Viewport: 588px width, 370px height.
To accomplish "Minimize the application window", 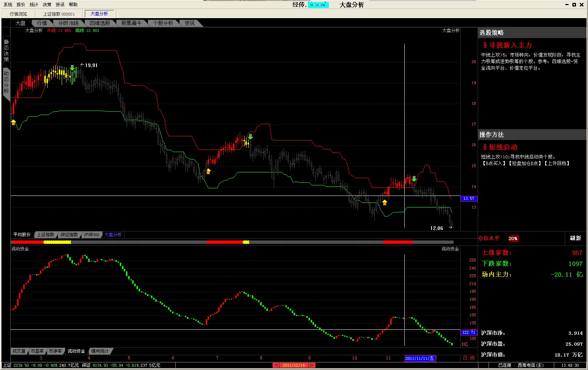I will click(567, 5).
